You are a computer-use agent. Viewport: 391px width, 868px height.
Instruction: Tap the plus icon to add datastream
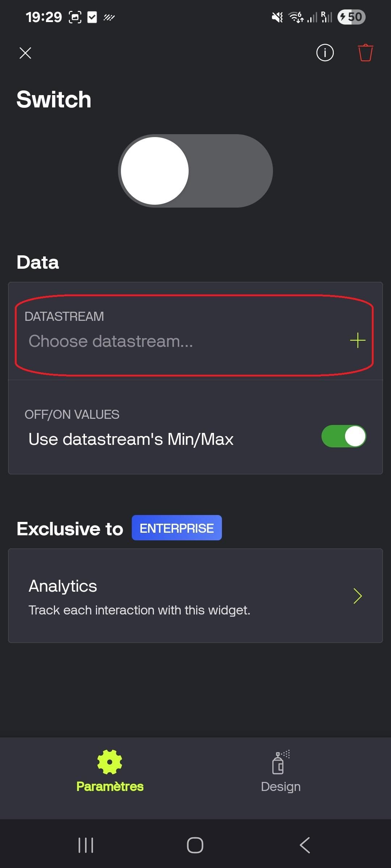(x=357, y=341)
